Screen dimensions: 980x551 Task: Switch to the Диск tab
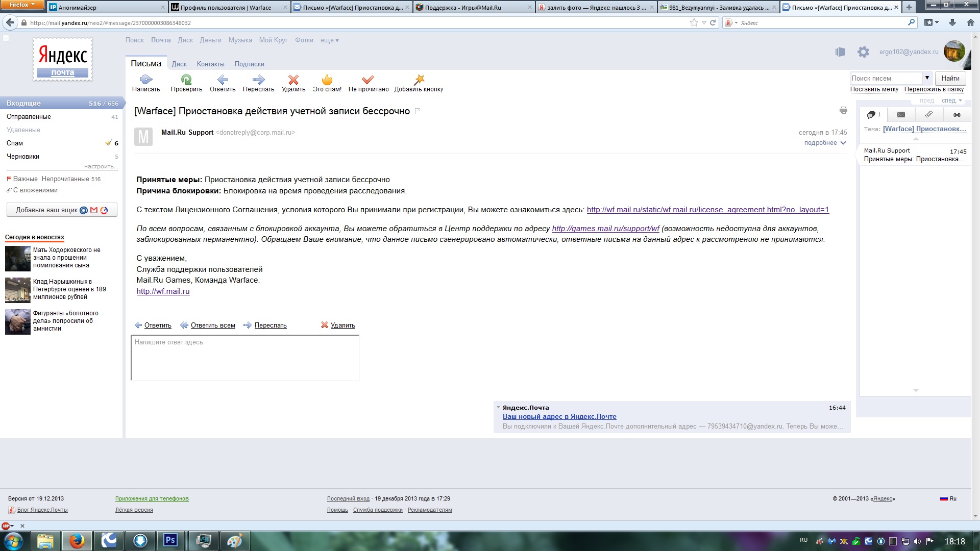(x=179, y=64)
